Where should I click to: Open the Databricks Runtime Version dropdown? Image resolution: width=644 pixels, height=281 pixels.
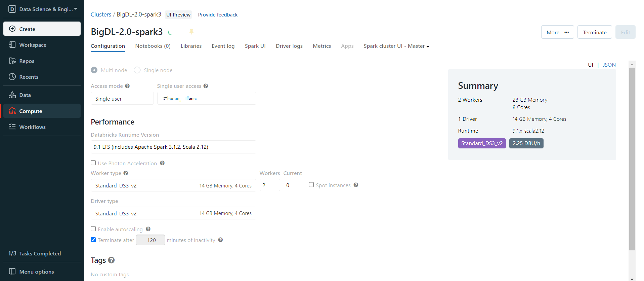pyautogui.click(x=173, y=147)
